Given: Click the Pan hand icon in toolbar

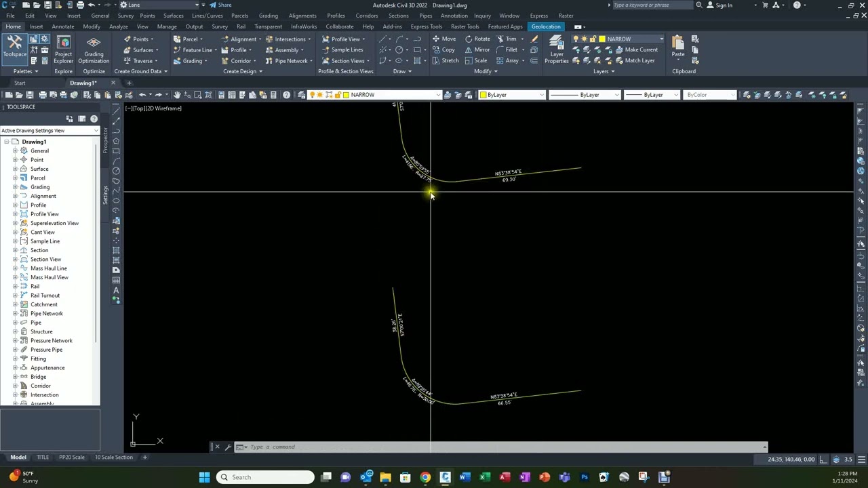Looking at the screenshot, I should click(x=177, y=95).
